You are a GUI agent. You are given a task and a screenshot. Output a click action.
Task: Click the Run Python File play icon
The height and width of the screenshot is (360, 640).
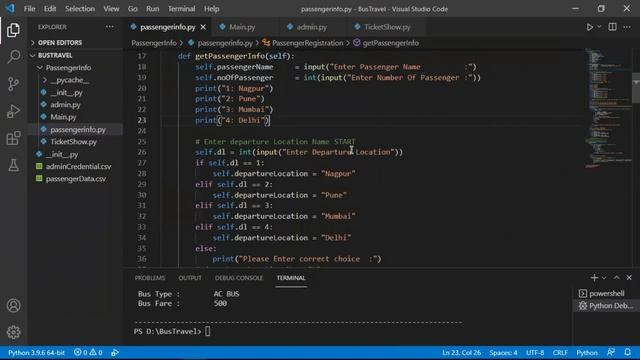pos(590,27)
